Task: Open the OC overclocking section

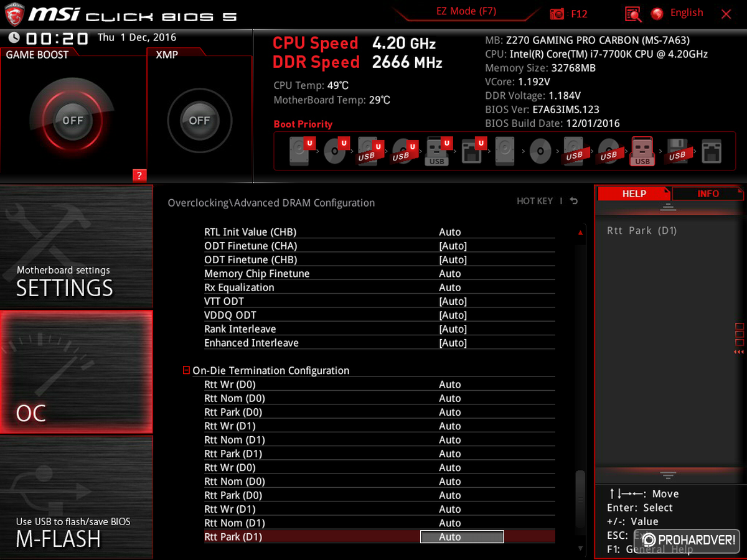Action: [76, 372]
